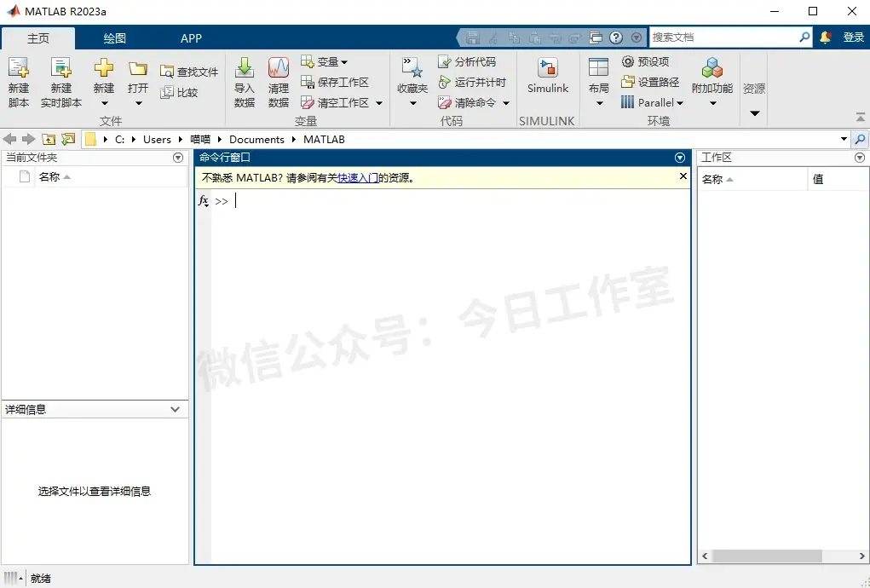Click the MATLAB segment in the path
The width and height of the screenshot is (870, 588).
(x=324, y=139)
